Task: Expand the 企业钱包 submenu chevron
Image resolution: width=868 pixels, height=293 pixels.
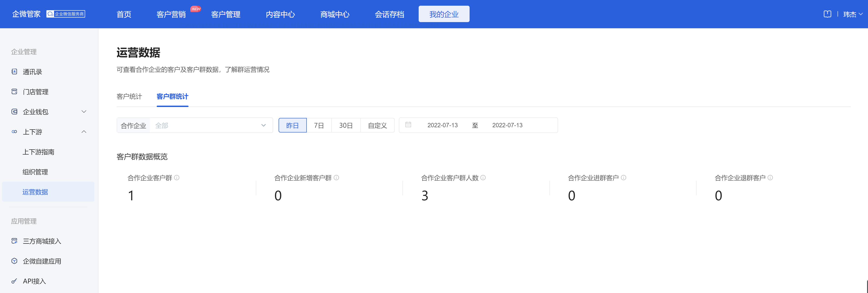Action: pyautogui.click(x=84, y=112)
